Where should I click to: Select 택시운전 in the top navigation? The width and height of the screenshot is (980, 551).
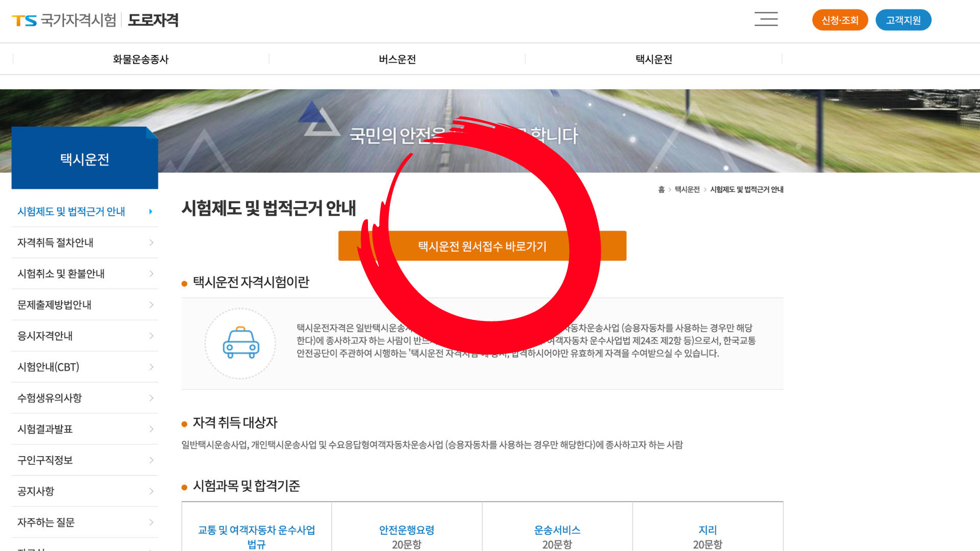coord(653,59)
